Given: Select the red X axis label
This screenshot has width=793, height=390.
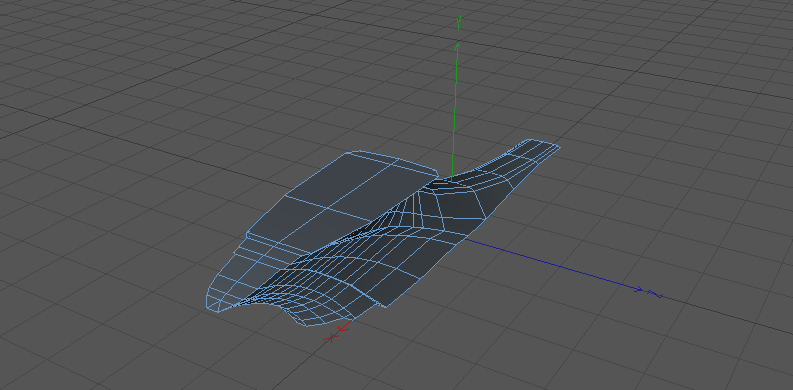Looking at the screenshot, I should (x=331, y=337).
